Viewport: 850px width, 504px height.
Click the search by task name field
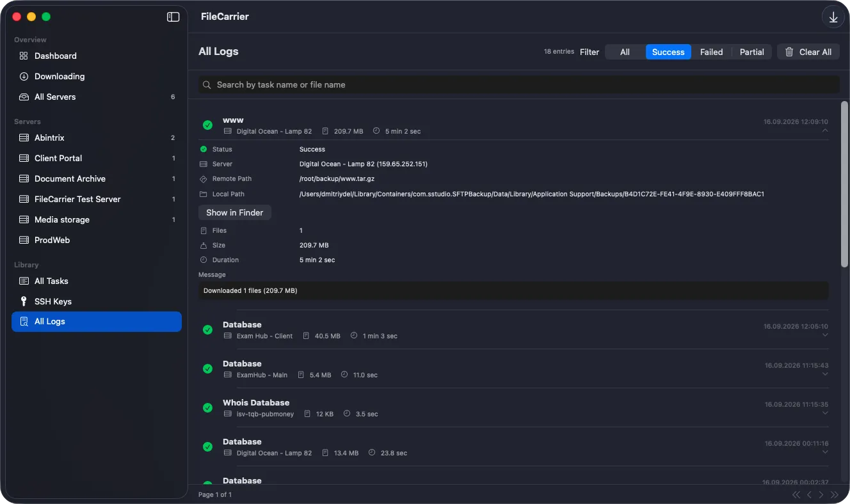[518, 84]
